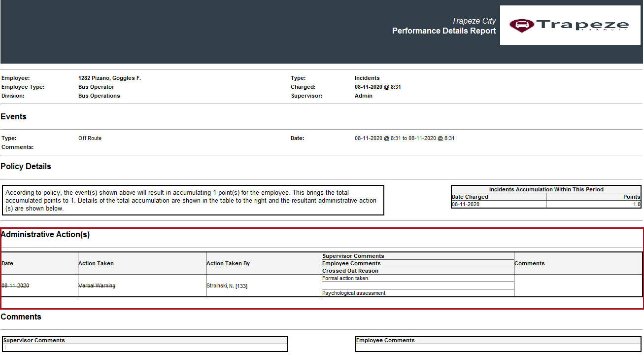Select the employee name Pizano, Goggles F.
This screenshot has width=644, height=355.
pyautogui.click(x=109, y=77)
